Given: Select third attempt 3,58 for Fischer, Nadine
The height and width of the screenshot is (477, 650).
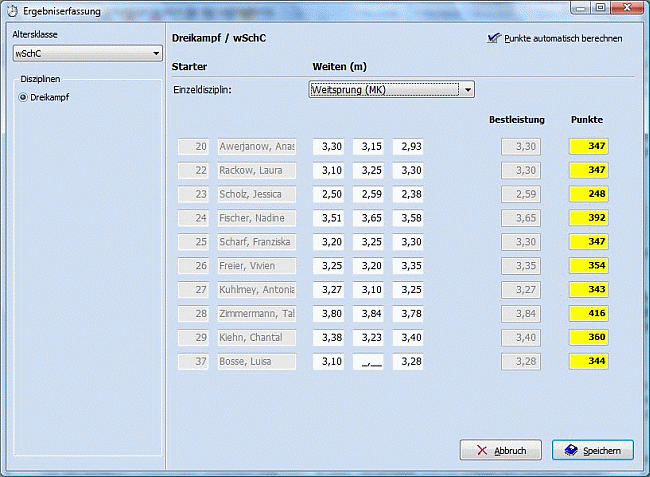Looking at the screenshot, I should pyautogui.click(x=408, y=218).
